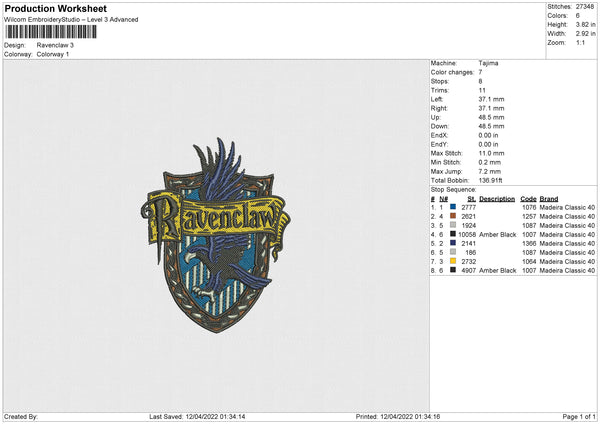Click the Min Stitch value 0.2 mm

tap(490, 162)
